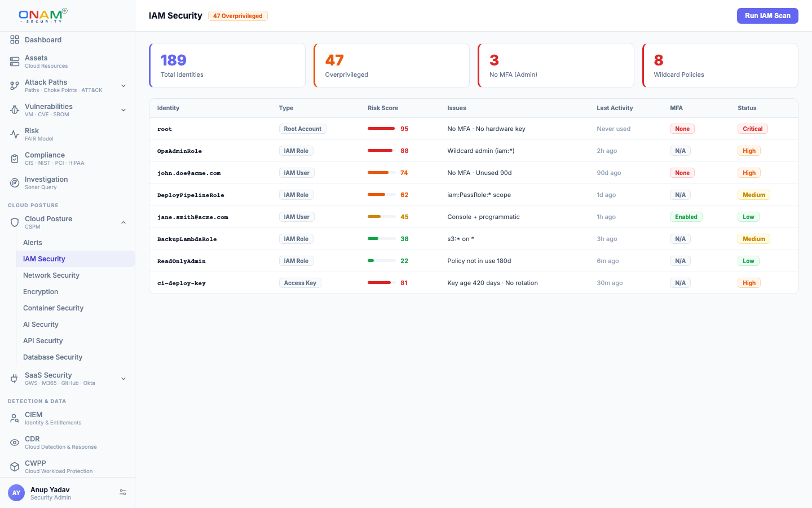Screen dimensions: 812x508
Task: Open the 8 Wildcard Policies card
Action: point(720,65)
